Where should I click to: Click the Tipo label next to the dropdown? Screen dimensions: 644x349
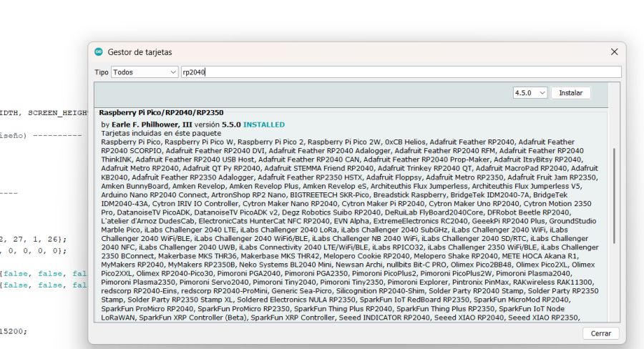[x=102, y=72]
